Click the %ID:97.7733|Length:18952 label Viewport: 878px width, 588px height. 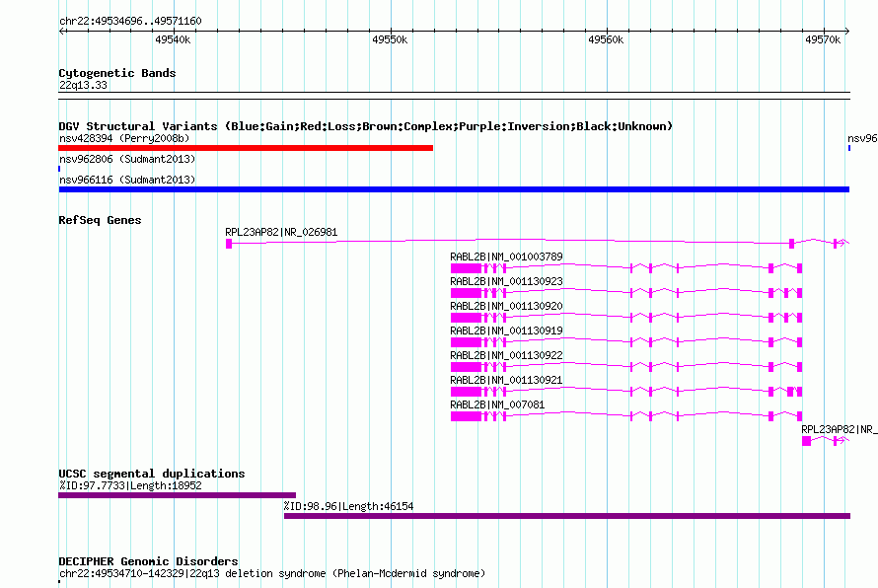pyautogui.click(x=130, y=485)
